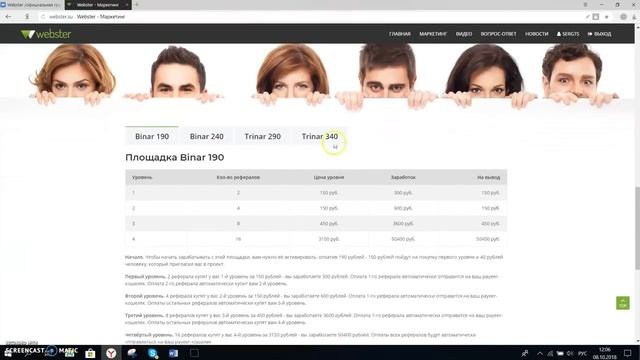Open the ГЛАВНАЯ menu item
The height and width of the screenshot is (360, 640).
(x=400, y=34)
